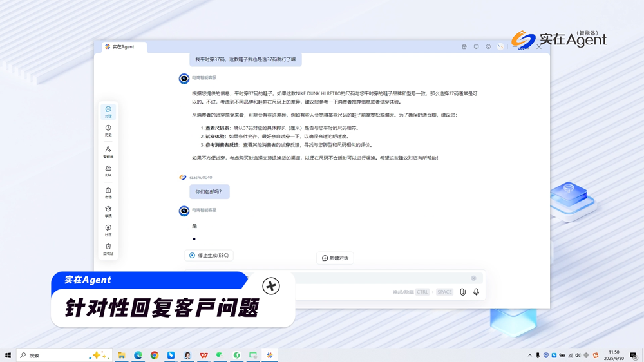
Task: Open the 学院 academy icon
Action: [108, 211]
